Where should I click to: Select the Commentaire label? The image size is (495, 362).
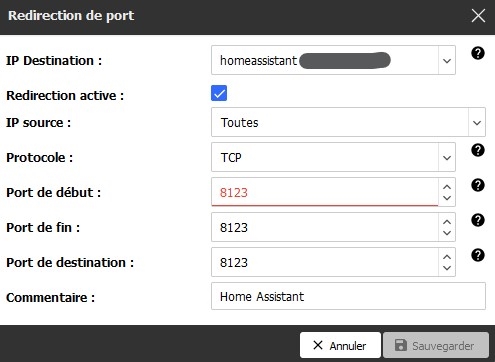pyautogui.click(x=50, y=298)
